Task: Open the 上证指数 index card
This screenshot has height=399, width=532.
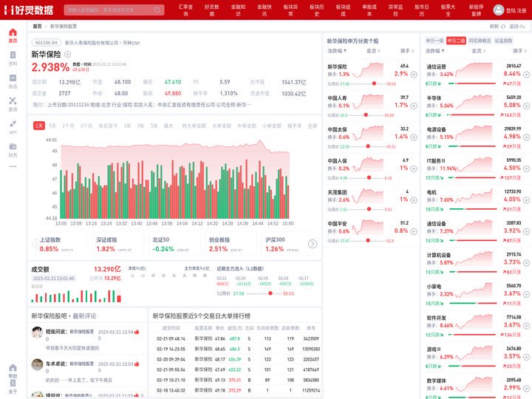Action: click(x=61, y=244)
